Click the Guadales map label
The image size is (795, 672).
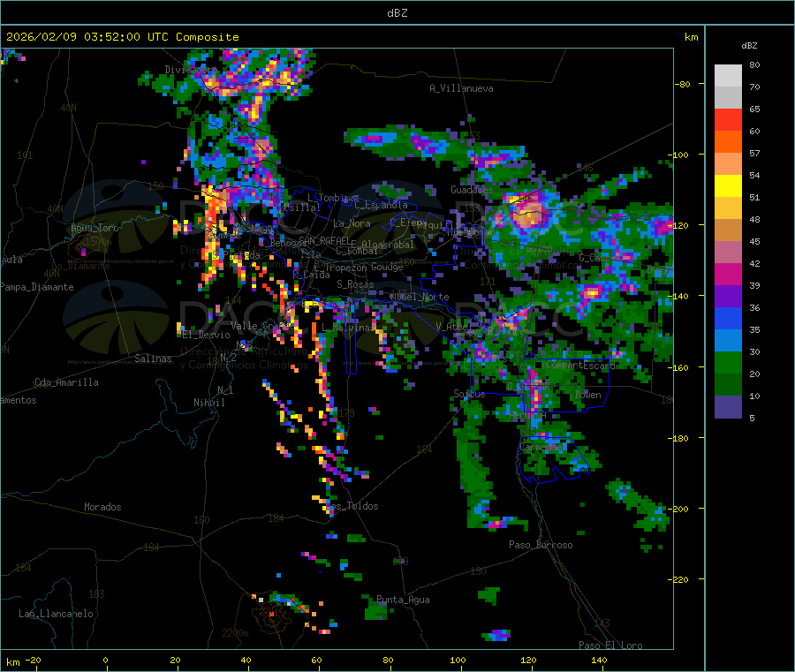click(x=472, y=190)
